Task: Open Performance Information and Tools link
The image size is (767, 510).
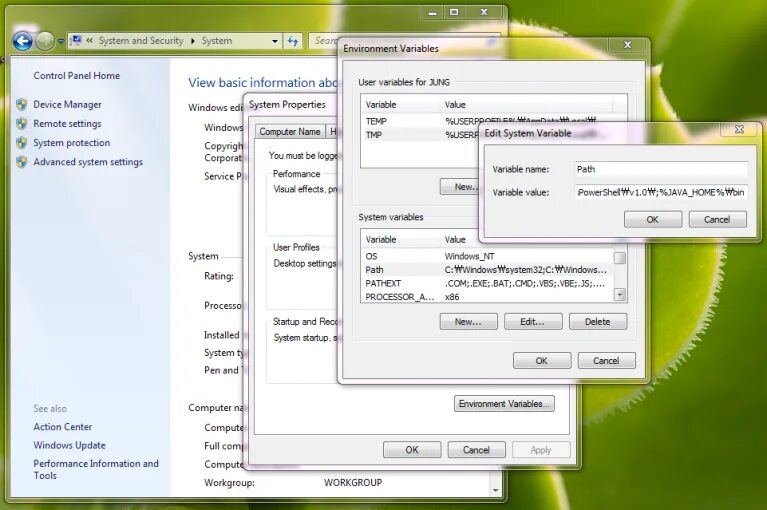Action: click(96, 469)
